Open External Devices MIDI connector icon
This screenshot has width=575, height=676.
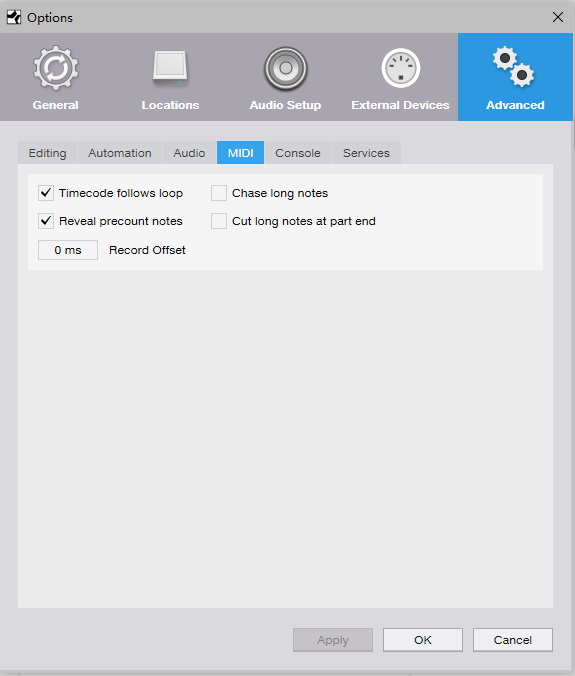coord(400,68)
